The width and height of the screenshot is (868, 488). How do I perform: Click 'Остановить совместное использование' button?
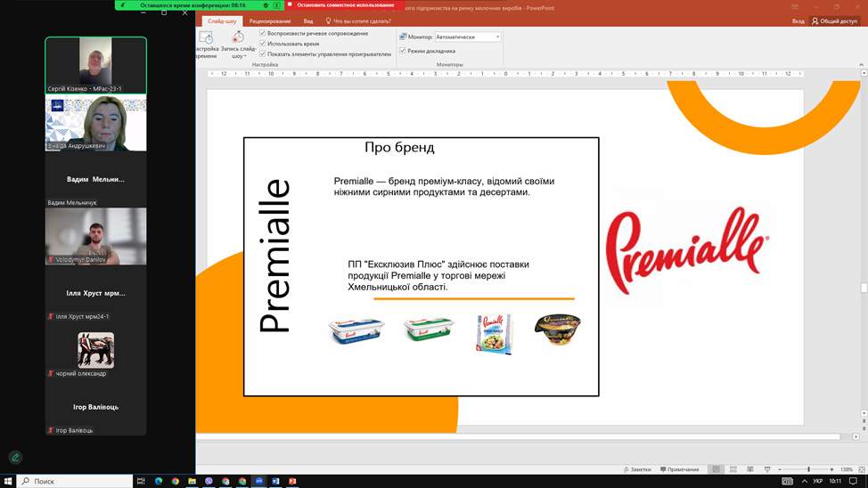344,5
